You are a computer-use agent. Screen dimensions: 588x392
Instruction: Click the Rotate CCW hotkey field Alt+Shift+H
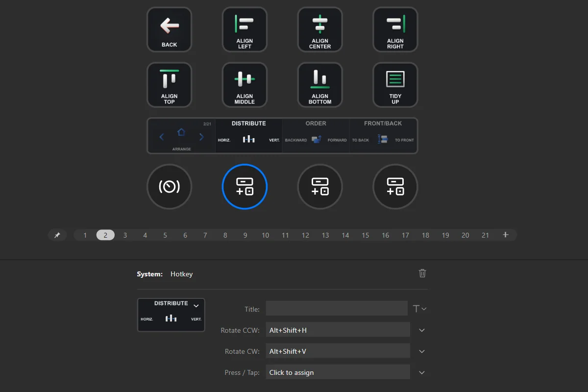(338, 330)
